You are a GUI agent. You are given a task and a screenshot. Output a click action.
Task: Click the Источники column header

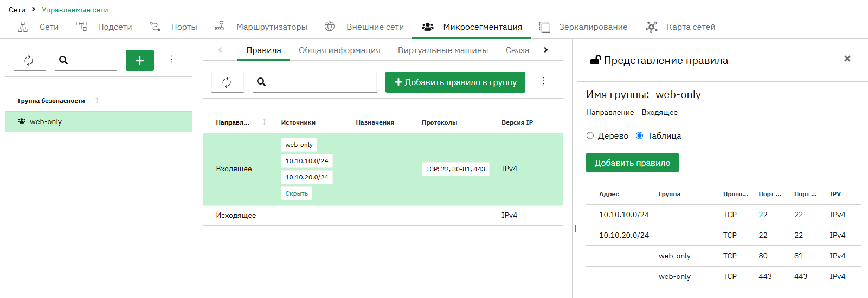298,122
